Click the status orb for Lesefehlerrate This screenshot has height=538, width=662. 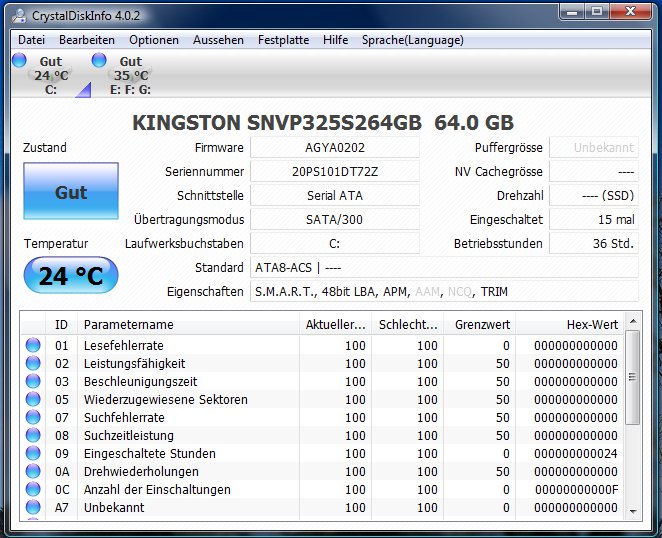pyautogui.click(x=33, y=345)
